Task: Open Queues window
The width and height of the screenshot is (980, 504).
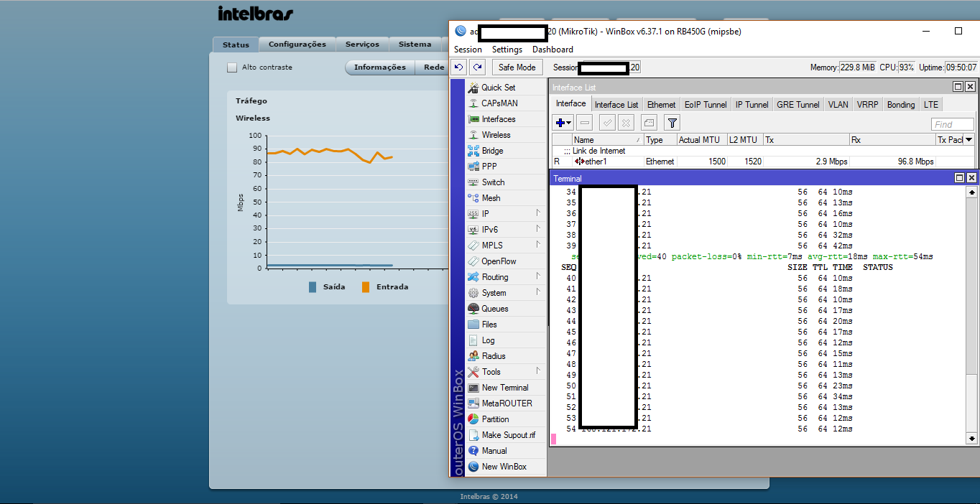Action: [x=494, y=309]
